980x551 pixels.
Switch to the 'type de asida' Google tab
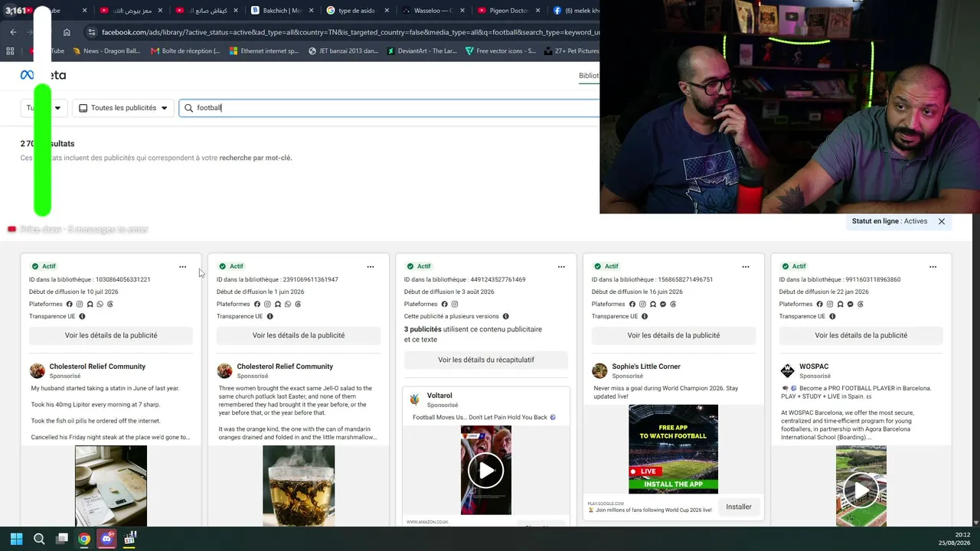356,11
